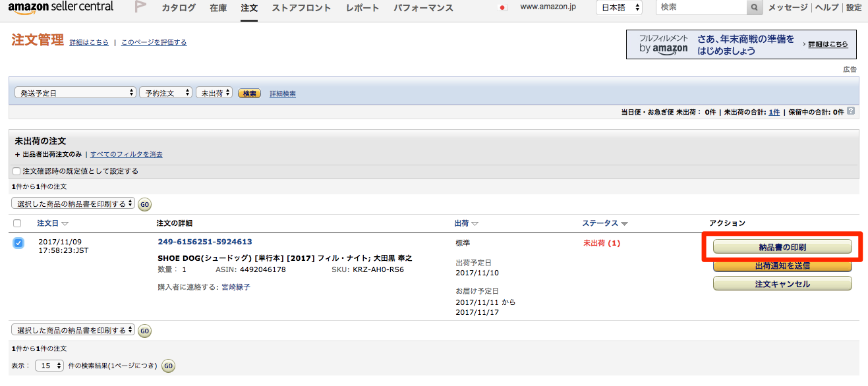
Task: Click the 出荷通知を送信 button
Action: 782,266
